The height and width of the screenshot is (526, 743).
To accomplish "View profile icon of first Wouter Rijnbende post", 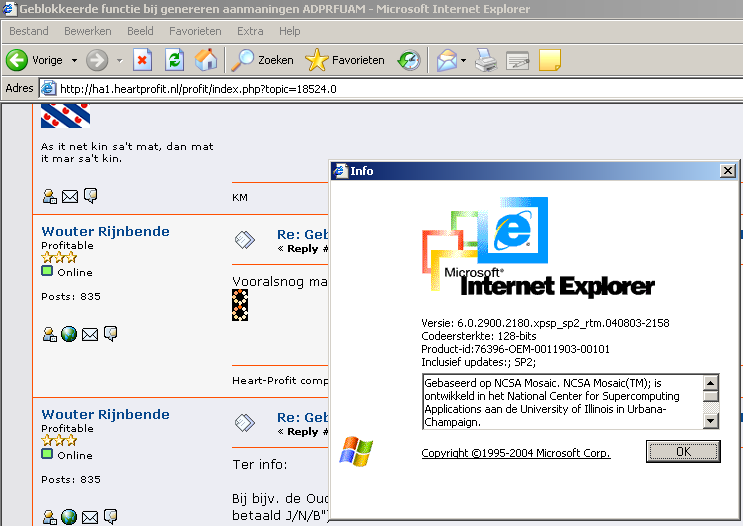I will pos(49,335).
